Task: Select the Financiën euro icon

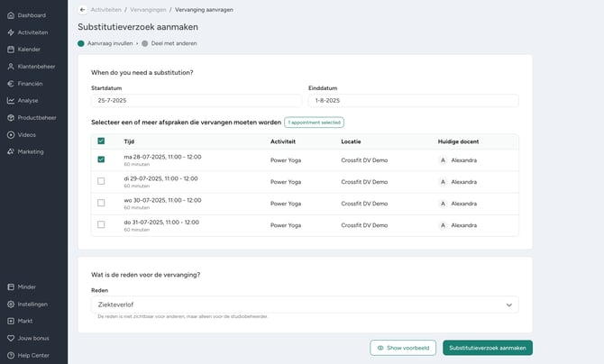Action: (11, 84)
